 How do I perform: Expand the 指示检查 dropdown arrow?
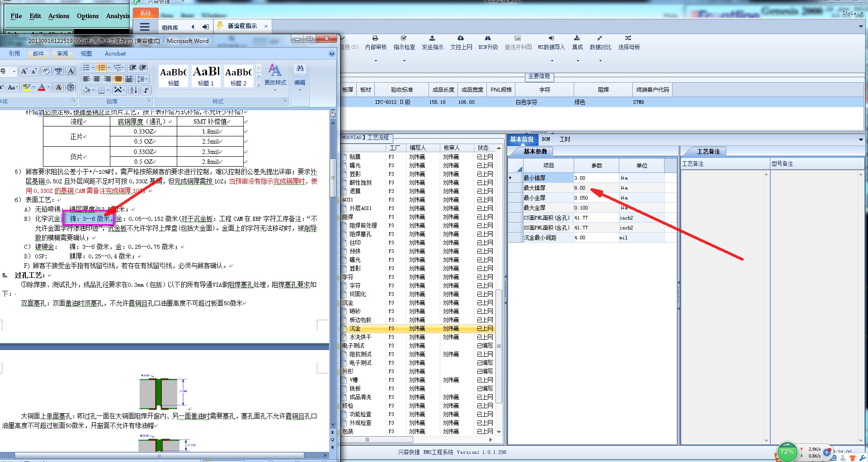pos(404,61)
